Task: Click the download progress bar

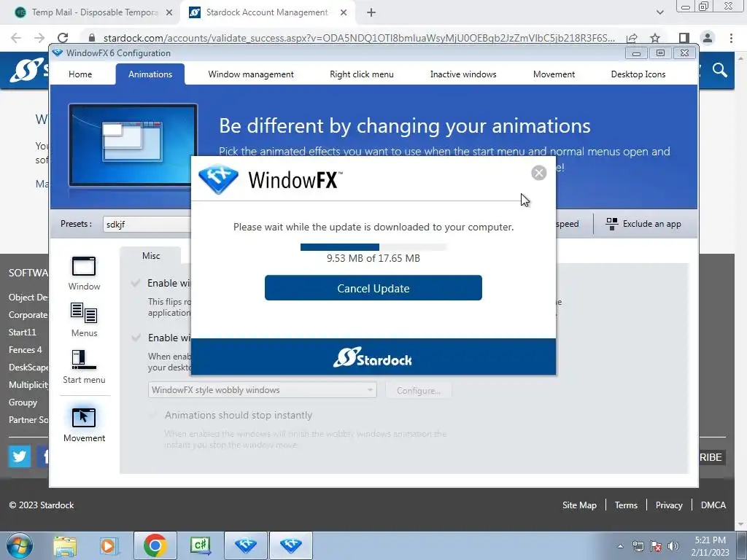Action: pyautogui.click(x=373, y=247)
